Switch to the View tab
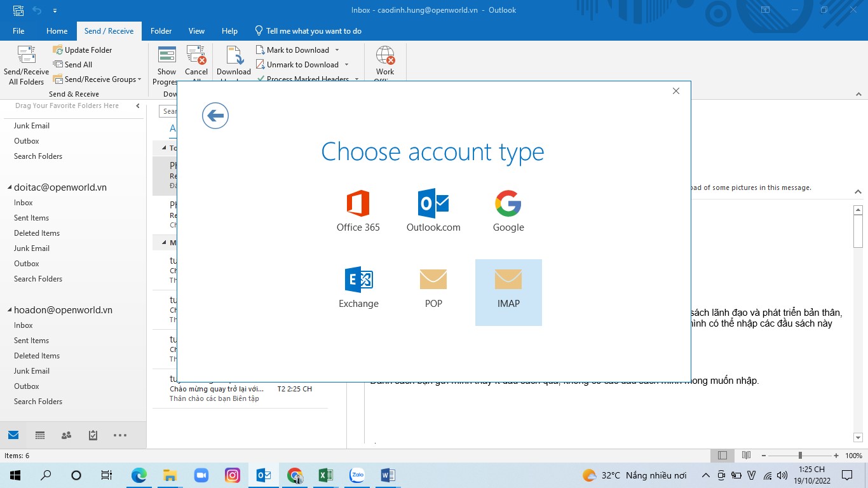868x488 pixels. tap(196, 30)
